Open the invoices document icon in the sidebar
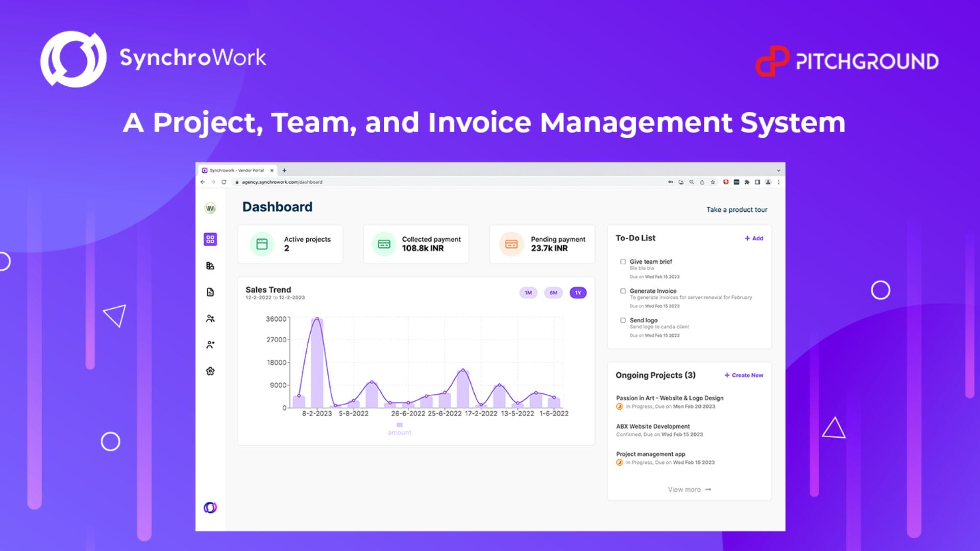Viewport: 980px width, 551px height. pyautogui.click(x=210, y=292)
